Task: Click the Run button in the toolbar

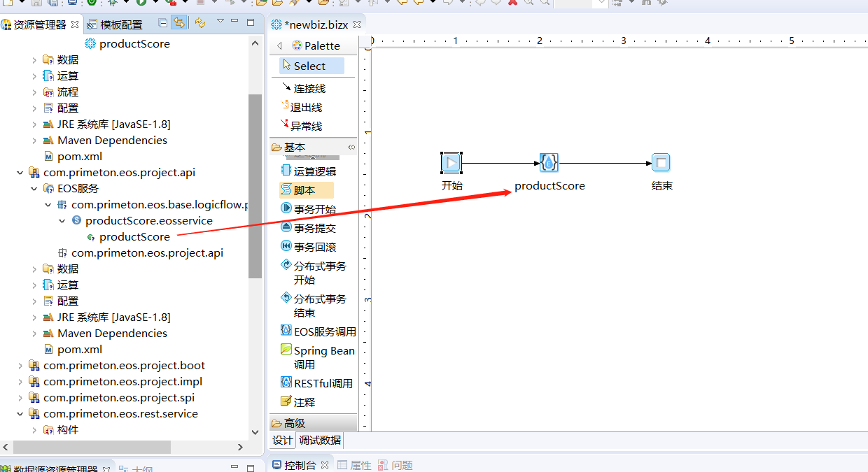Action: [x=141, y=4]
